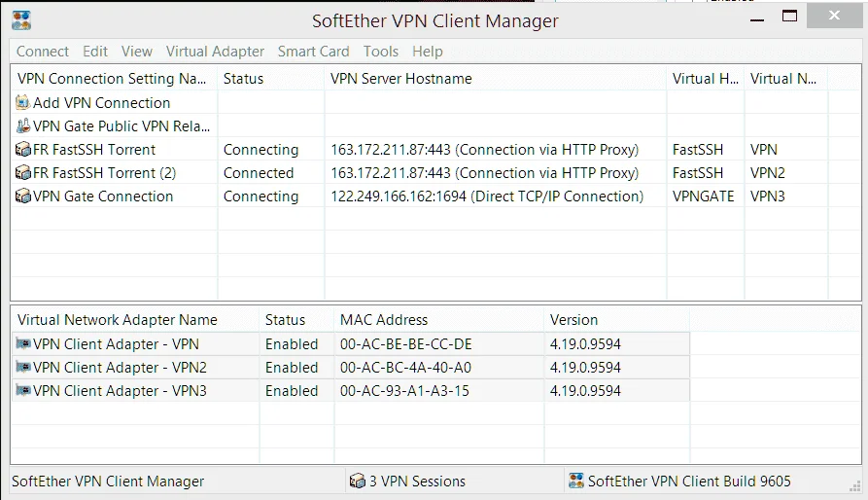Click SoftEther VPN Client Build 9605 text
868x500 pixels.
pyautogui.click(x=689, y=482)
